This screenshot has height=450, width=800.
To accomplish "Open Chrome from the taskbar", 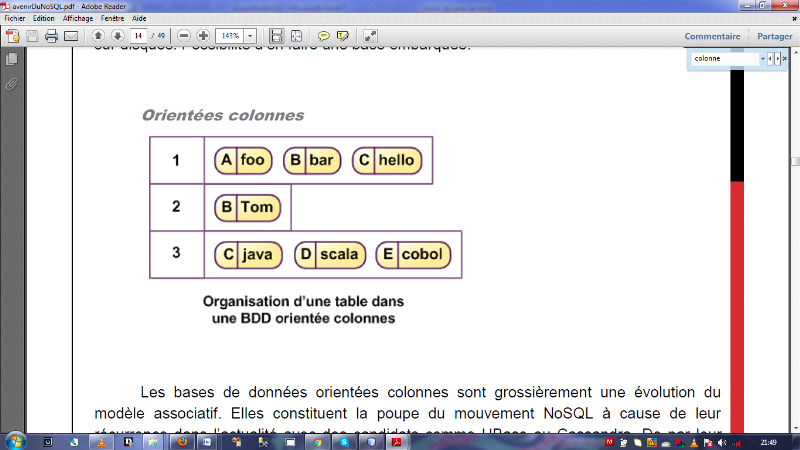I will click(317, 442).
